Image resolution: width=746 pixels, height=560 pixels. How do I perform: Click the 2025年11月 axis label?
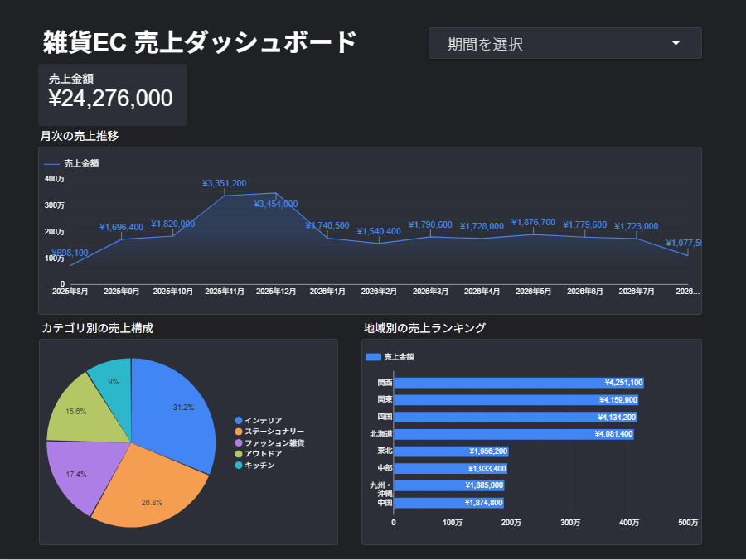click(224, 292)
